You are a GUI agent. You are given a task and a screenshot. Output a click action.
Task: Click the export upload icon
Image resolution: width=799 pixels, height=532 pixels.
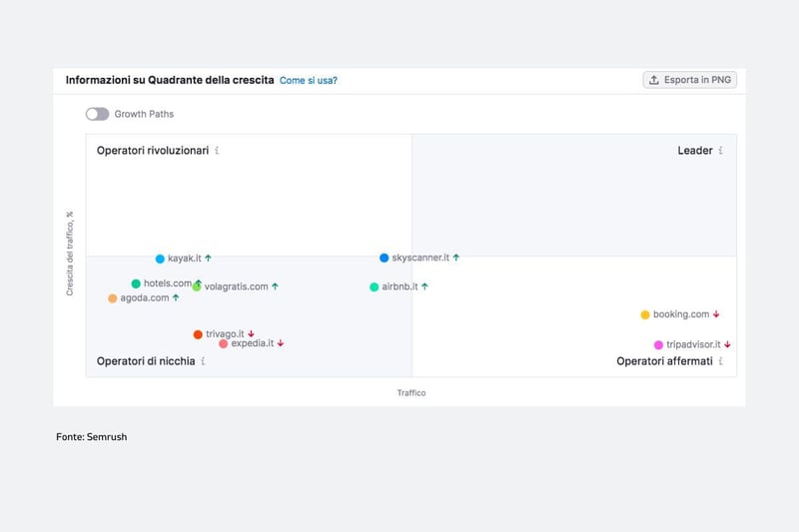[x=654, y=80]
